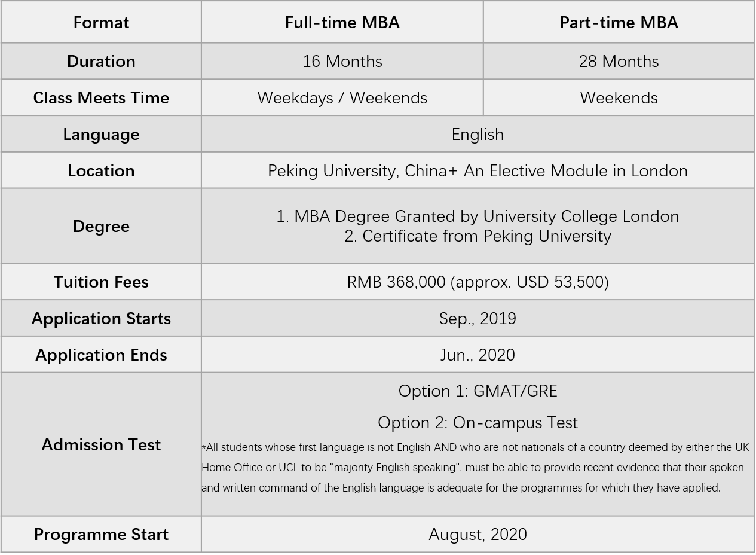The width and height of the screenshot is (756, 555).
Task: Select the Class Meets Time label
Action: (x=101, y=98)
